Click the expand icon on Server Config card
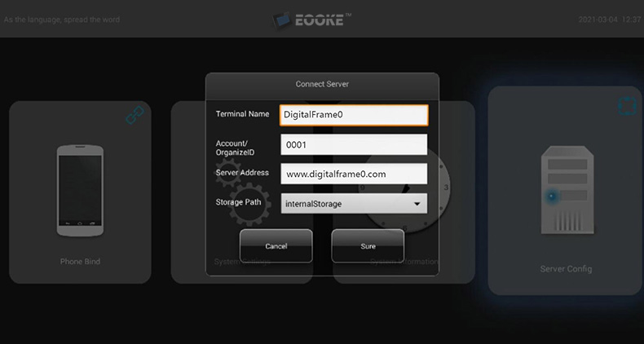Image resolution: width=644 pixels, height=344 pixels. pos(627,106)
